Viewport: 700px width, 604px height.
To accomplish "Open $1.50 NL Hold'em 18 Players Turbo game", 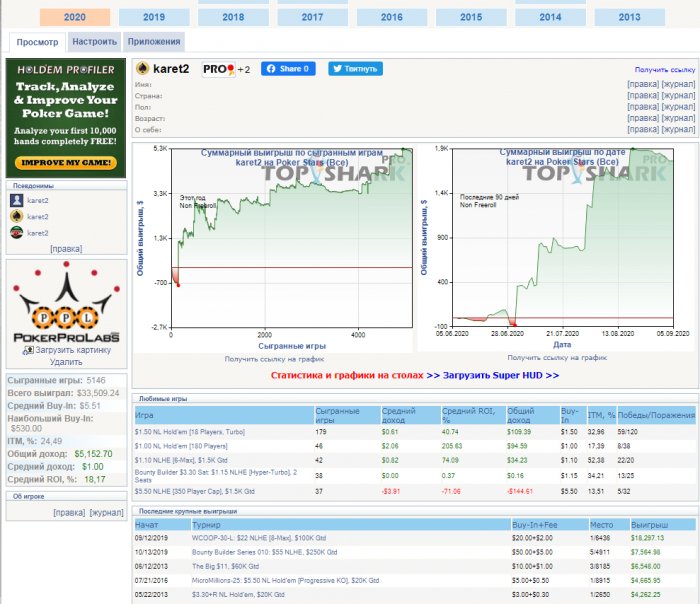I will click(x=190, y=432).
